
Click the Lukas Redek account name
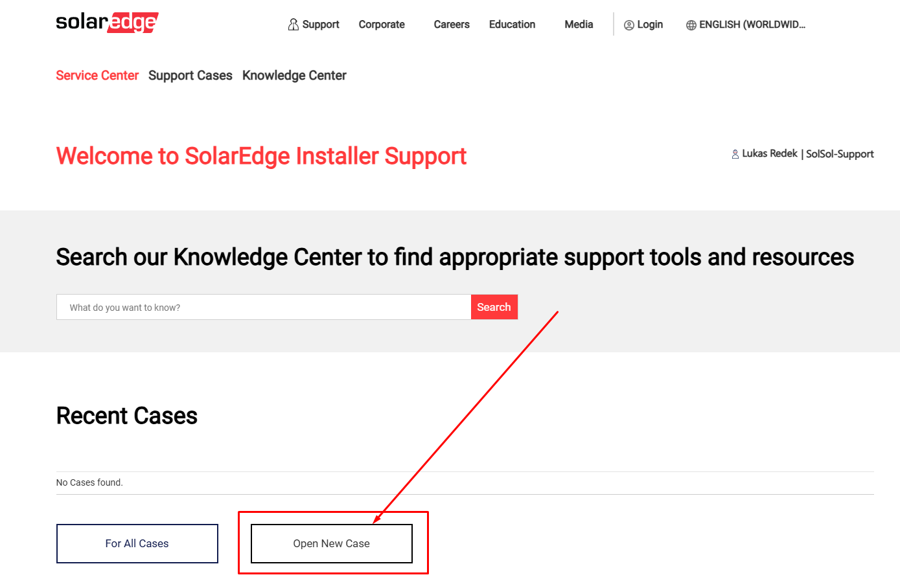pyautogui.click(x=770, y=153)
